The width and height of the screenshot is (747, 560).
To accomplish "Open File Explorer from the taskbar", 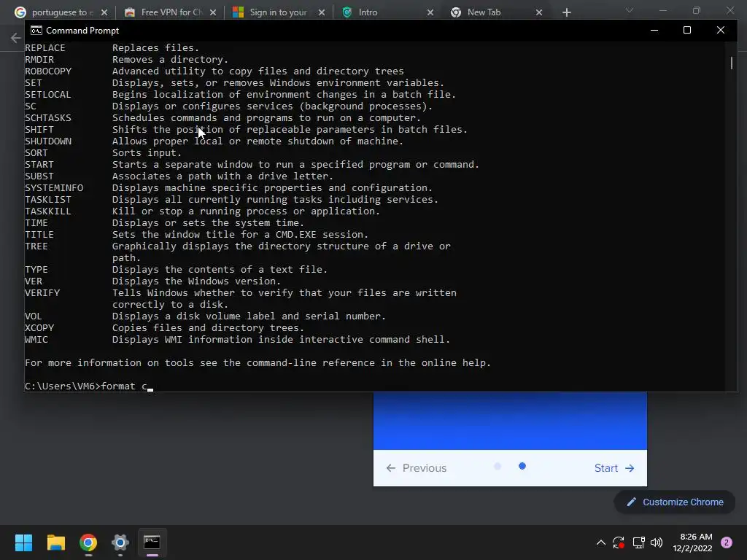I will pyautogui.click(x=55, y=542).
